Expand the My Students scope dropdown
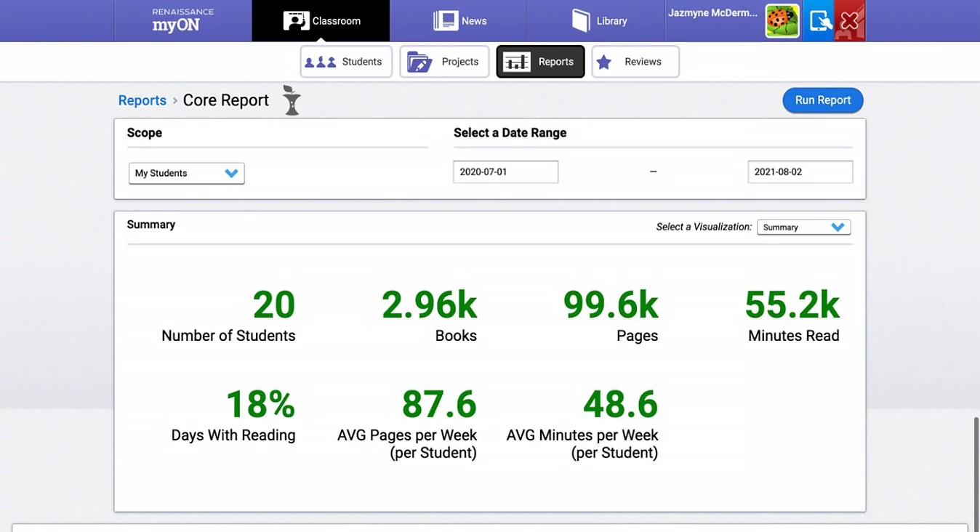 pos(187,173)
